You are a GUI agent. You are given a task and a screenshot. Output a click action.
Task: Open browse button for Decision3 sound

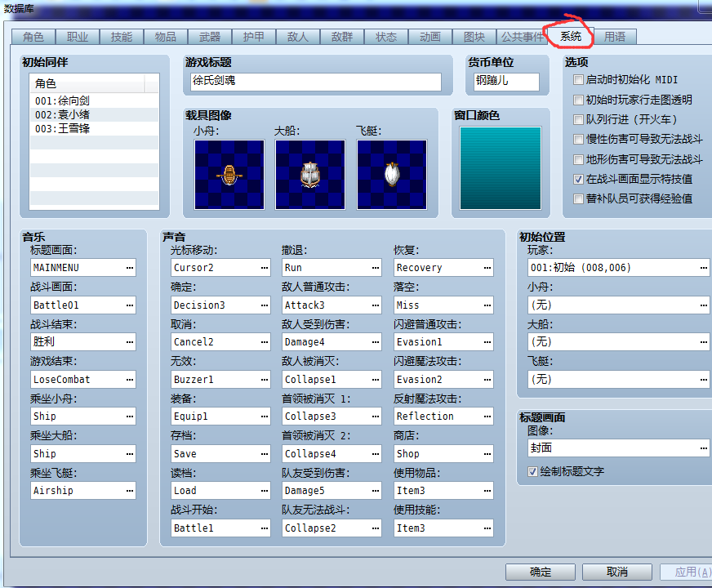pos(265,305)
